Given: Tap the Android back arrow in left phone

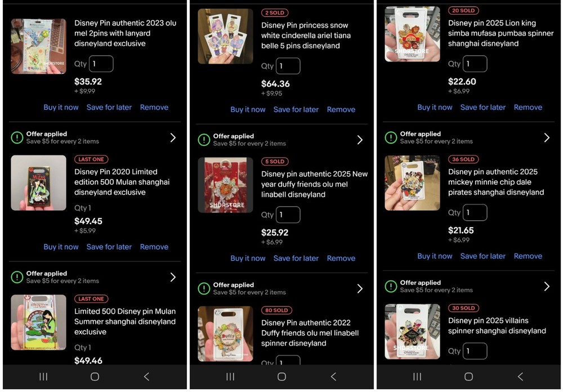Looking at the screenshot, I should (146, 377).
